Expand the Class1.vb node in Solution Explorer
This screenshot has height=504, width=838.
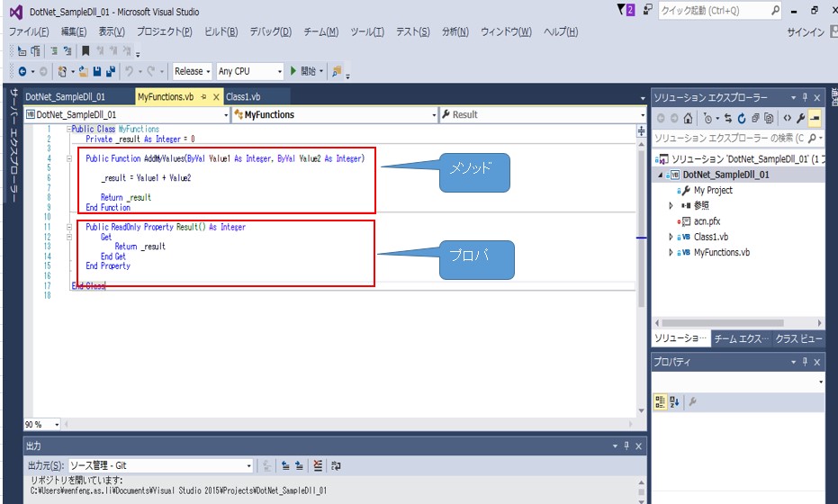tap(671, 237)
